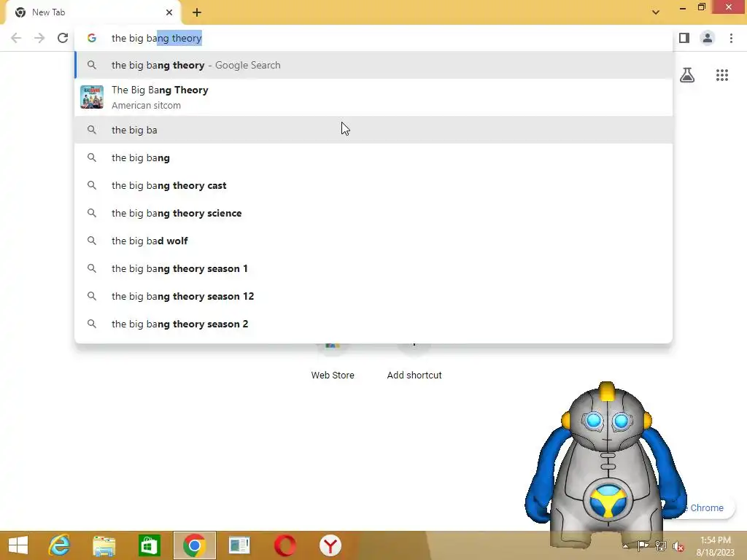Launch Opera browser from taskbar

(285, 545)
